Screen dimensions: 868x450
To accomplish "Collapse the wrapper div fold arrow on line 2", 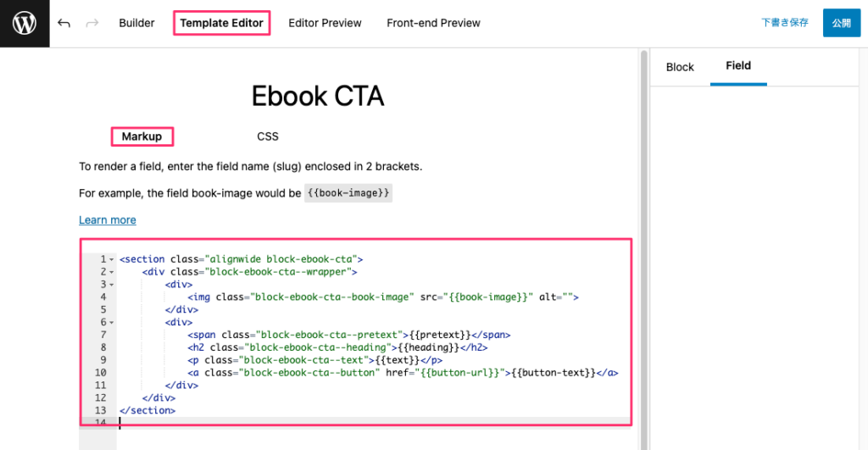I will 112,272.
